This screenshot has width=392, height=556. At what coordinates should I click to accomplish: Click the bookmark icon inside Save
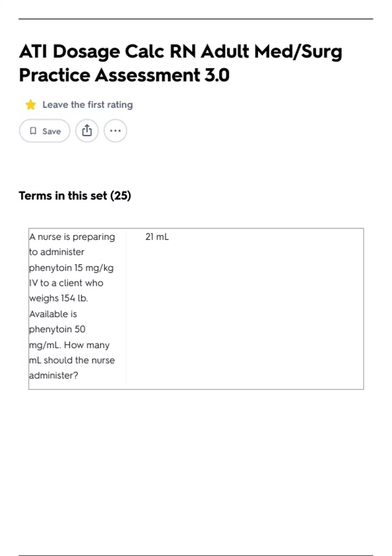[x=33, y=131]
